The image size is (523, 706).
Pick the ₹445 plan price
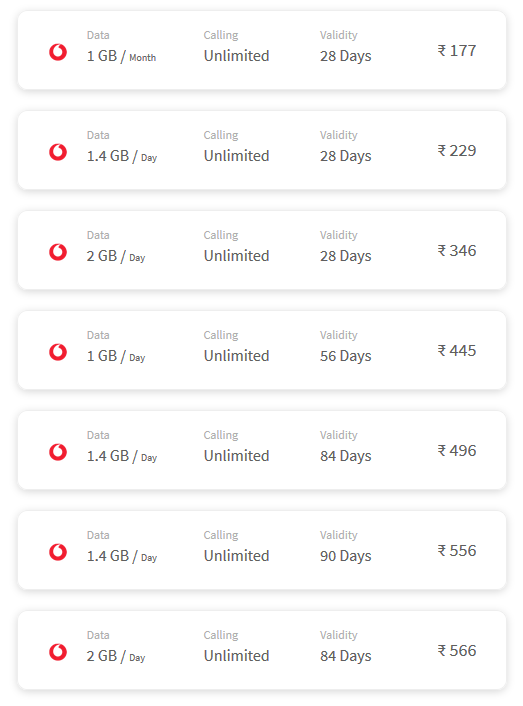point(457,350)
